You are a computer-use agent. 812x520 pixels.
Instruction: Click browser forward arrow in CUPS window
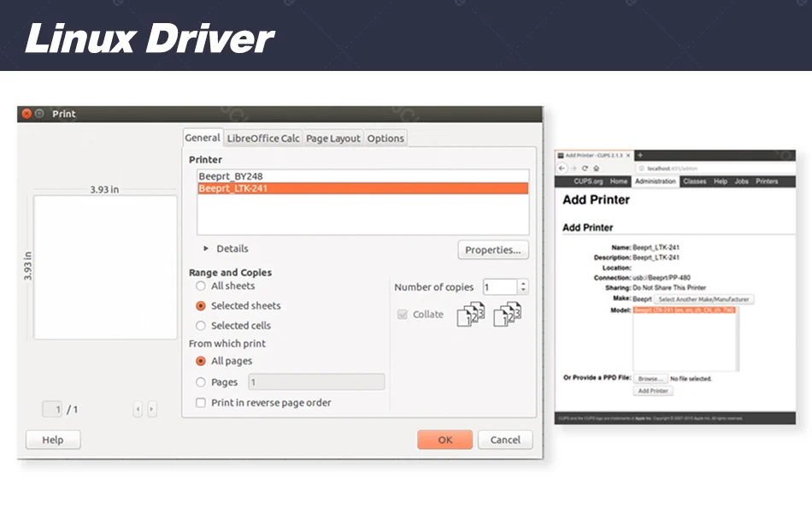[574, 168]
